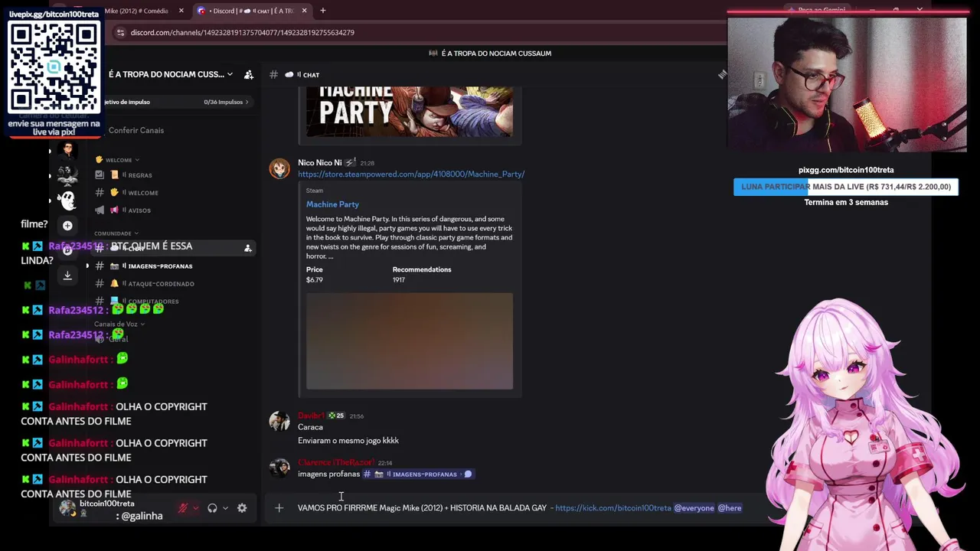Click the Price $6.79 field in embed

(315, 275)
